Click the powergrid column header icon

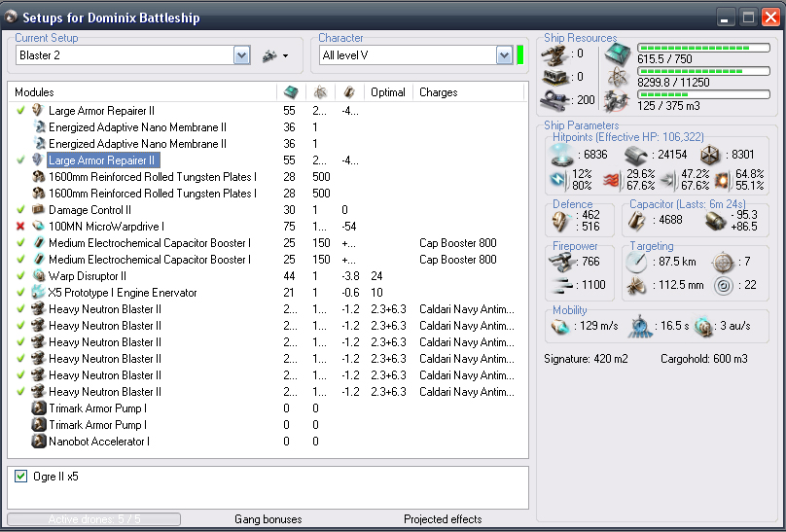pos(319,92)
